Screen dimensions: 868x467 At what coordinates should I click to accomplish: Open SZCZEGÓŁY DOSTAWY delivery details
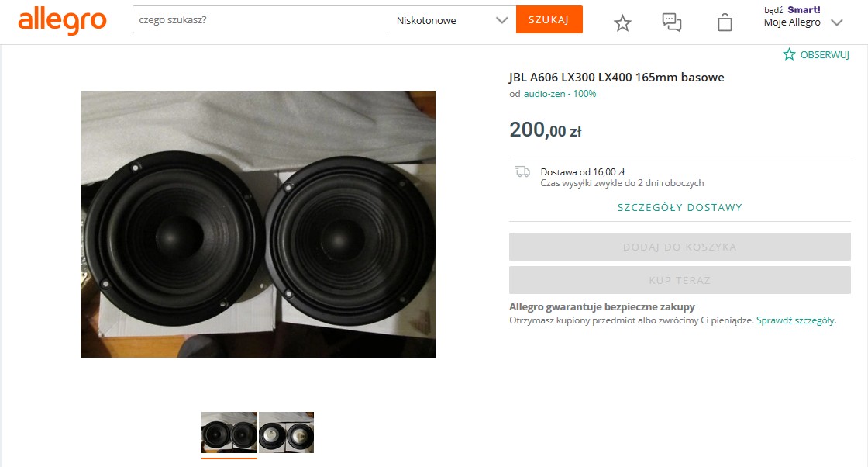point(680,207)
